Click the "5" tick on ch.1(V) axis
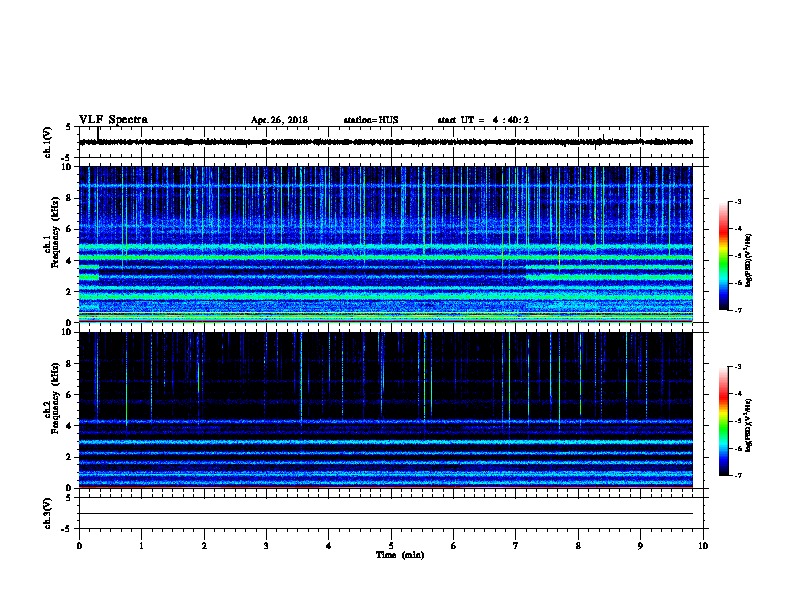This screenshot has height=612, width=792. [69, 127]
